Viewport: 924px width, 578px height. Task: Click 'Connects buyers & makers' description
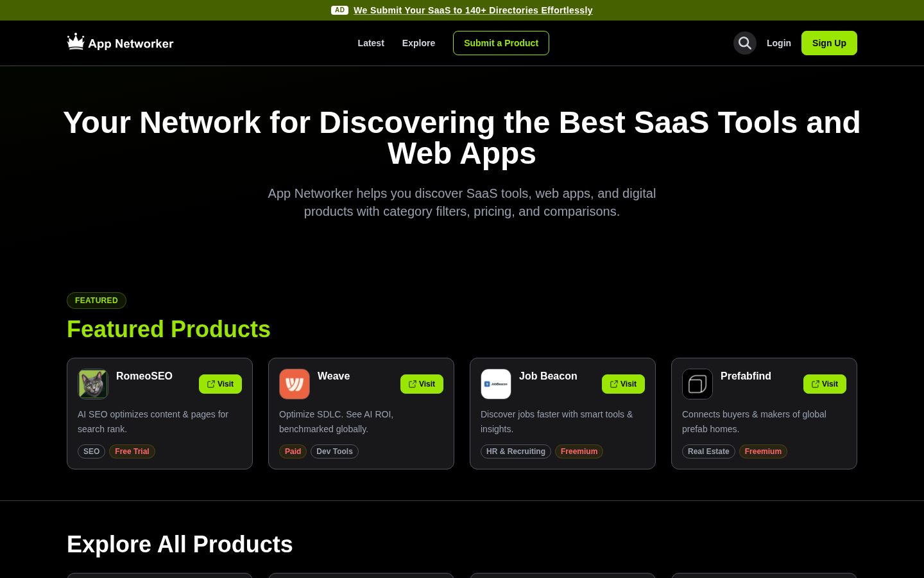(x=754, y=421)
